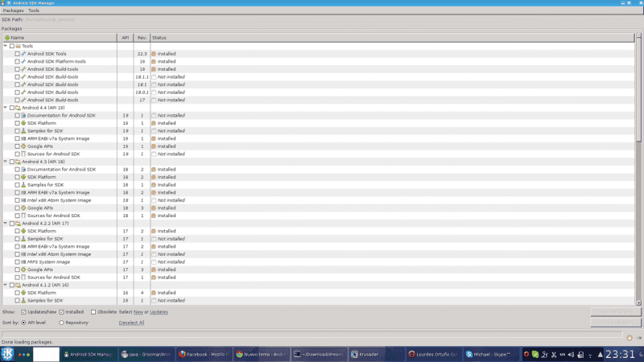644x362 pixels.
Task: Open the Packages menu
Action: pos(13,10)
